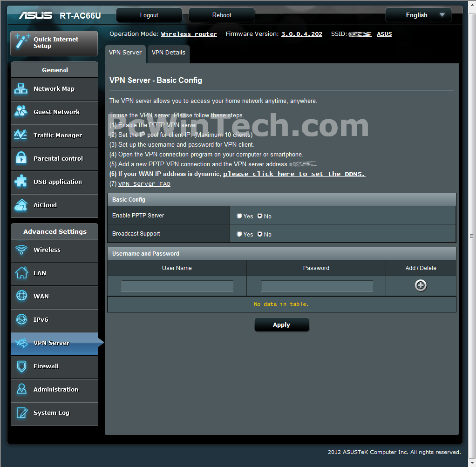Open the Wireless router operation mode link
476x467 pixels.
(189, 34)
